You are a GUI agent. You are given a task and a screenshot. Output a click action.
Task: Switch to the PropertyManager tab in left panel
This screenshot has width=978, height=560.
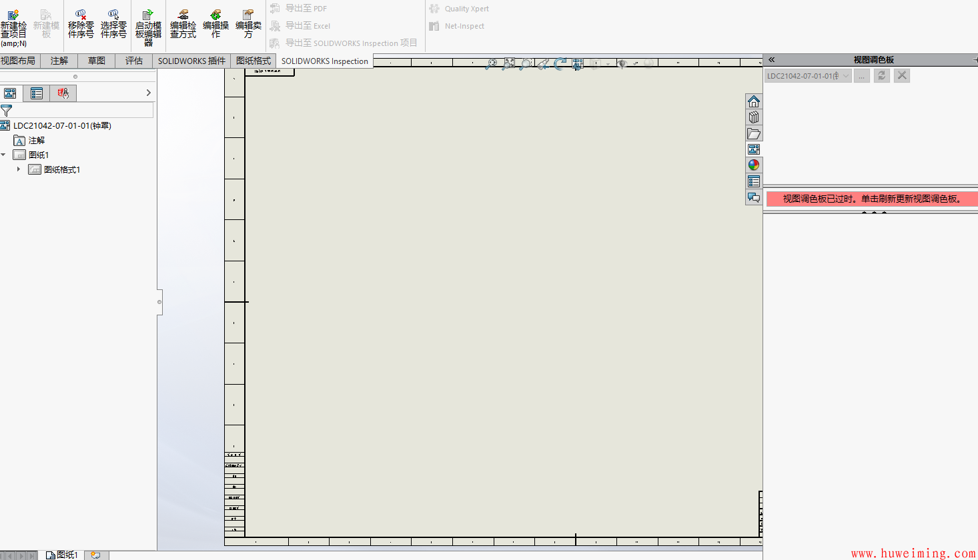click(x=36, y=93)
